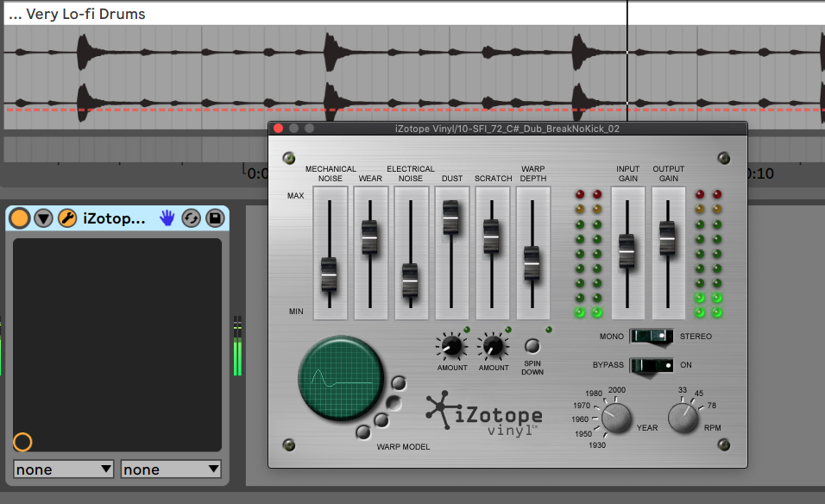
Task: Click the 1950 label on Year dial
Action: pyautogui.click(x=583, y=433)
